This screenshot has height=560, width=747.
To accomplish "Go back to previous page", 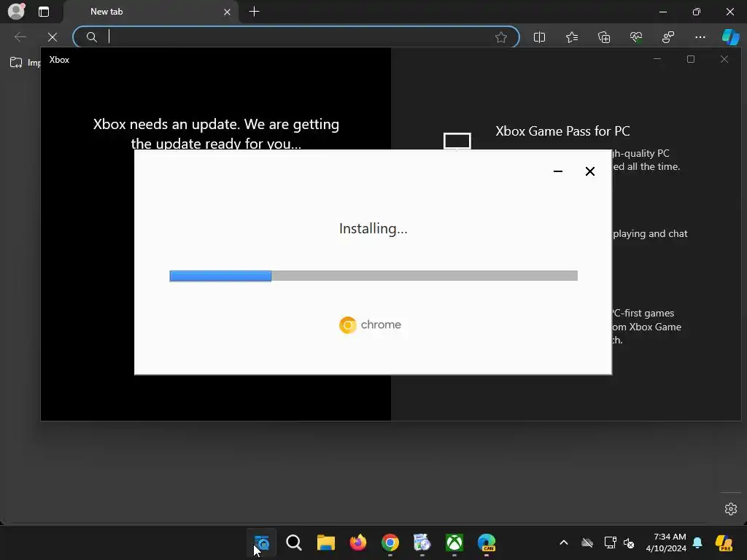I will click(20, 37).
